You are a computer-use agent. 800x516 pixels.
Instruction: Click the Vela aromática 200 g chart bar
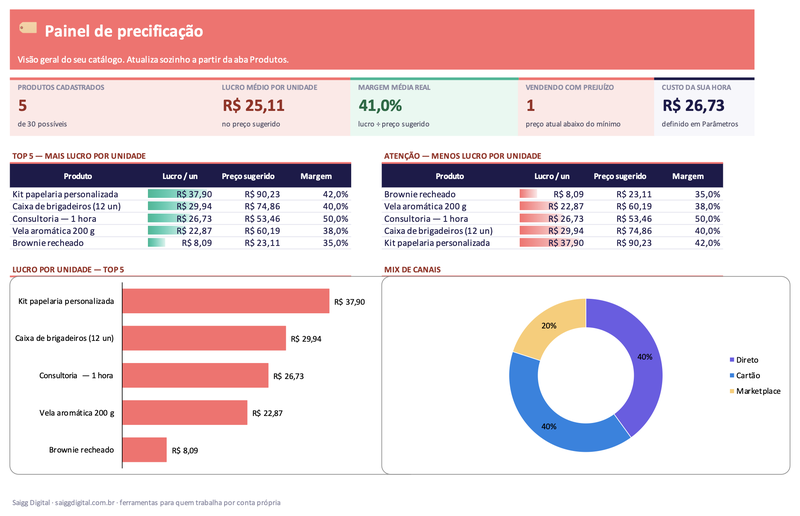185,412
